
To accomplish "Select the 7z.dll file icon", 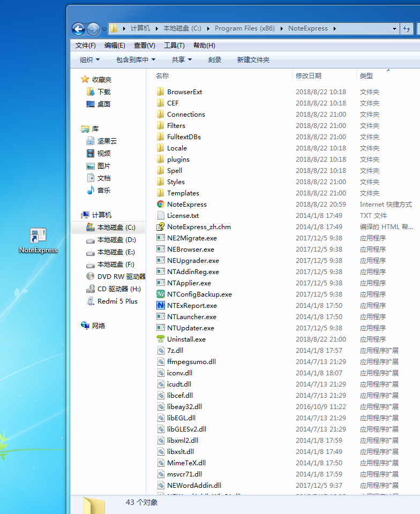I will [160, 350].
